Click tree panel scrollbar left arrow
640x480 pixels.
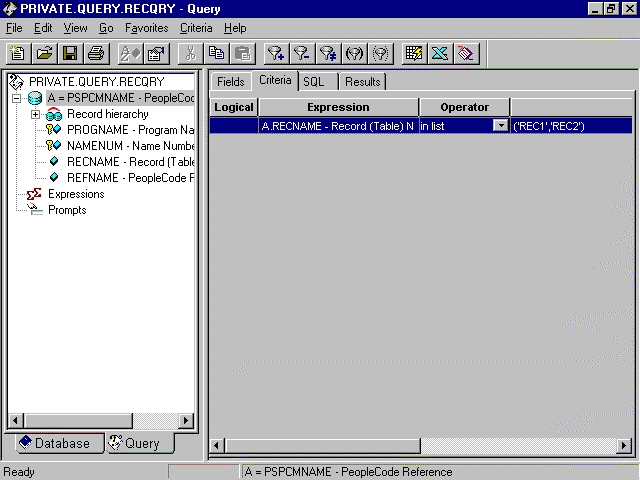point(16,420)
